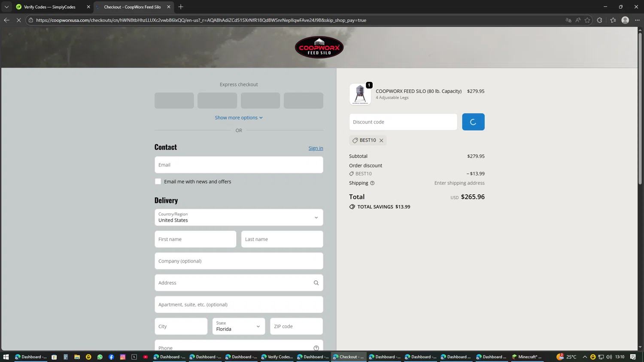Image resolution: width=644 pixels, height=362 pixels.
Task: Open WhatsApp from taskbar
Action: click(100, 357)
